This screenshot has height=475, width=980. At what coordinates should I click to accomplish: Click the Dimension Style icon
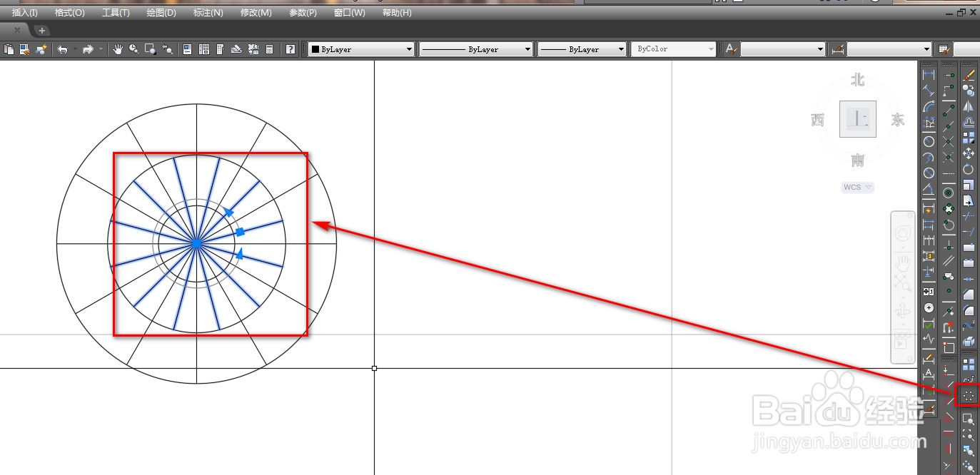pos(838,49)
